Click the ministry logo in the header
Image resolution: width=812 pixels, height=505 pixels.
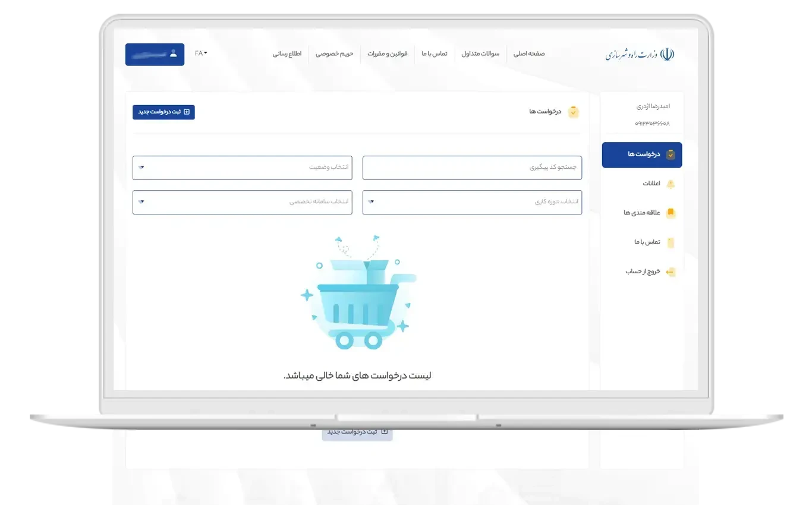click(x=640, y=54)
